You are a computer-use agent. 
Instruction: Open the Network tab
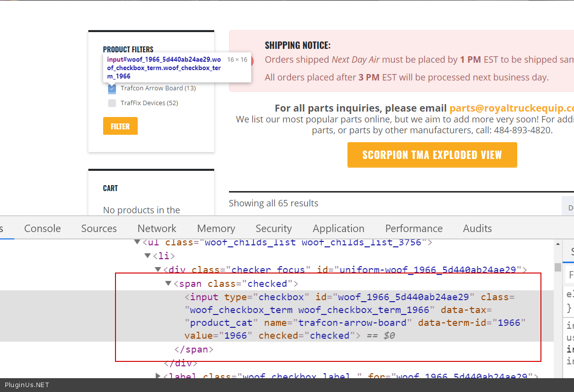click(157, 229)
